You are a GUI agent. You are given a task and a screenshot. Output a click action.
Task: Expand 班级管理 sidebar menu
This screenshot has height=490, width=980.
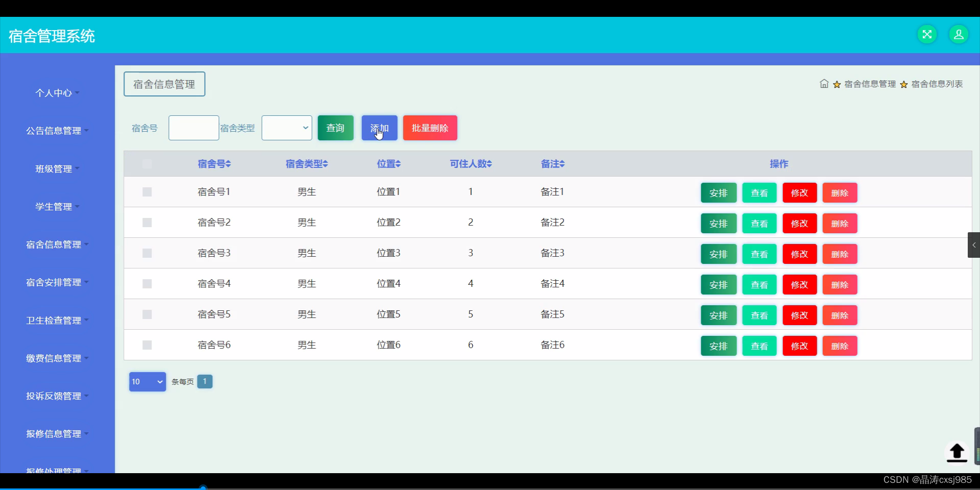(57, 169)
